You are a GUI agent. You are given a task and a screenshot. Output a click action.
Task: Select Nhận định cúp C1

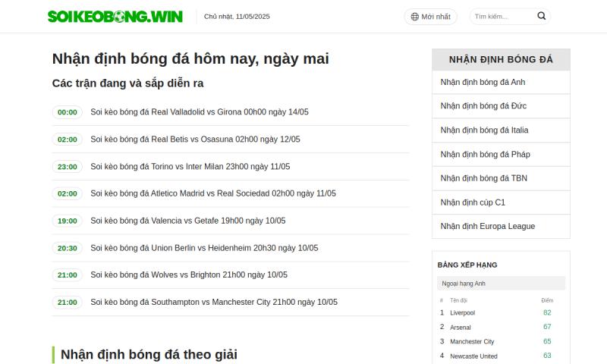[501, 202]
